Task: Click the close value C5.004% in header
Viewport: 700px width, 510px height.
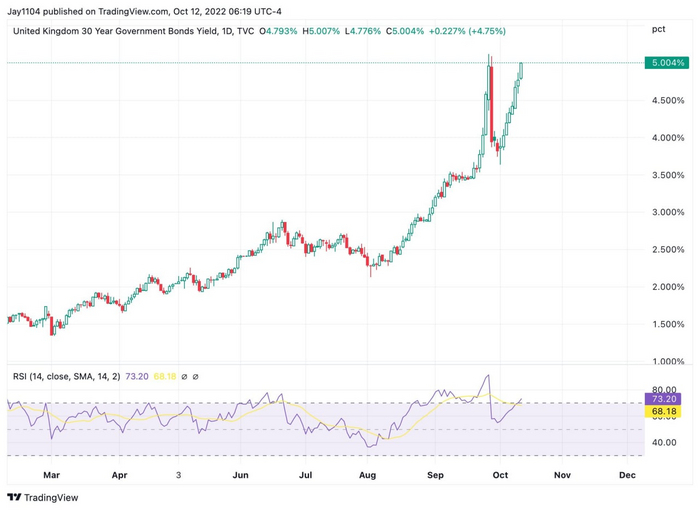Action: coord(405,31)
